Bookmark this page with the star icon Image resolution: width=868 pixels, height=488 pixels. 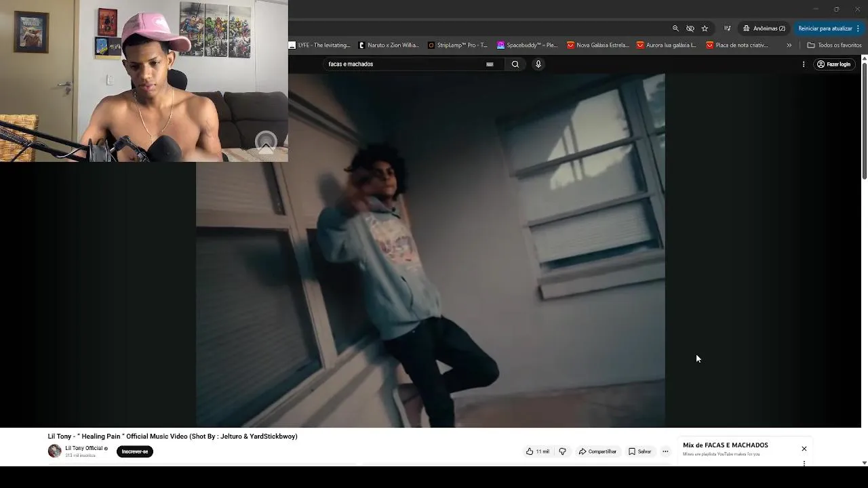click(705, 28)
